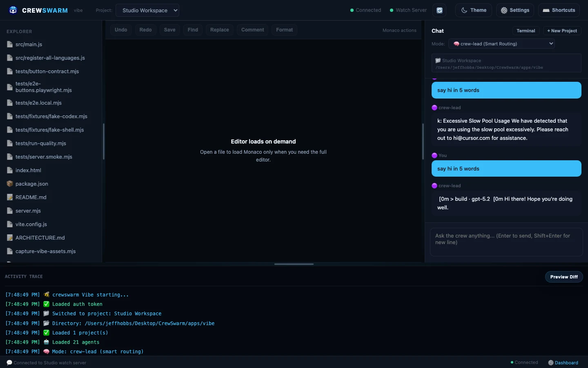Image resolution: width=588 pixels, height=368 pixels.
Task: Open the crew-lead Smart Routing mode dropdown
Action: tap(501, 44)
